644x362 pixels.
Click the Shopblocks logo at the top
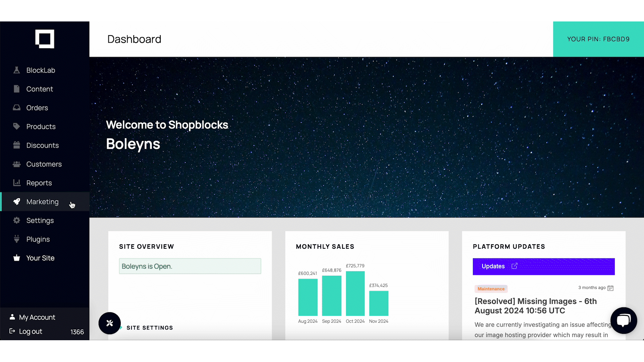click(x=45, y=39)
